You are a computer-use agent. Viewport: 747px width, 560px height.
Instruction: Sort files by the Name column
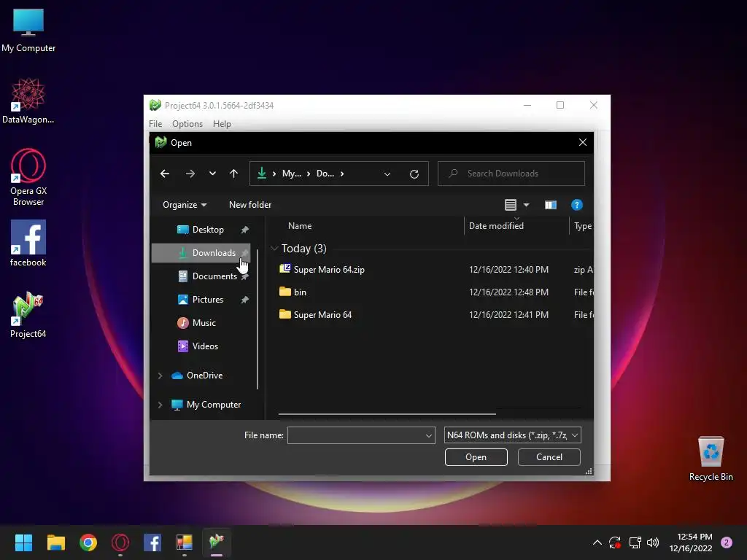coord(300,226)
